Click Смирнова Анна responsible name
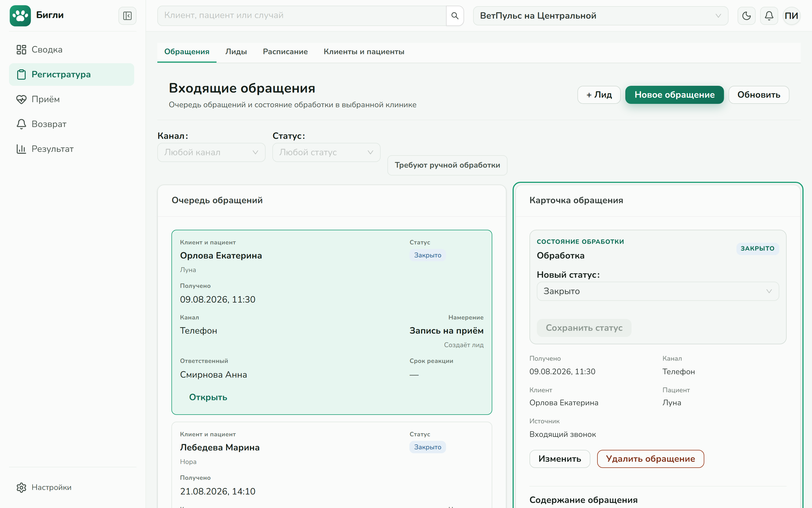The image size is (812, 508). [x=213, y=375]
